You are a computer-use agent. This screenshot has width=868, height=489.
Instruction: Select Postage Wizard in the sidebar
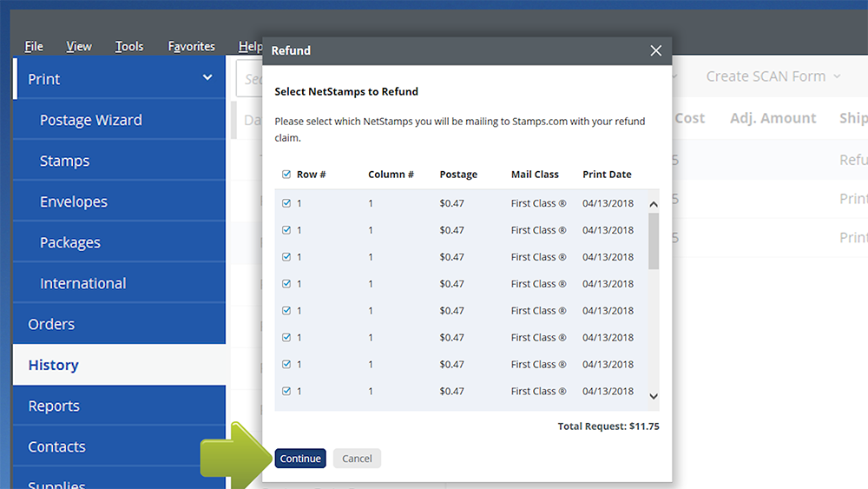click(90, 120)
